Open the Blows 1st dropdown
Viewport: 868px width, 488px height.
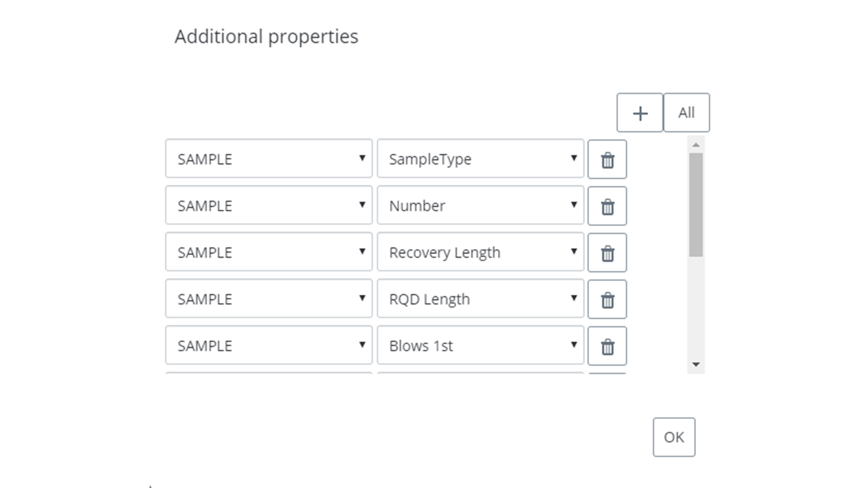click(x=481, y=346)
